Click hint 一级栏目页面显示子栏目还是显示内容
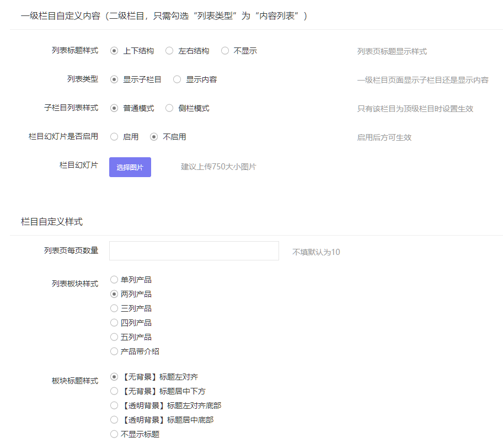503x448 pixels. 423,80
